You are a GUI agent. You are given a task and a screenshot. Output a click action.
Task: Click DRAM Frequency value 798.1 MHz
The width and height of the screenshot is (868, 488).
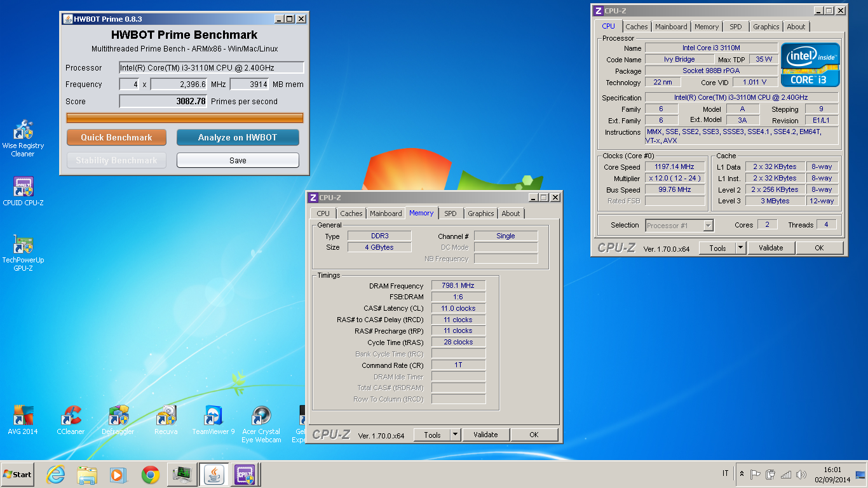[458, 285]
